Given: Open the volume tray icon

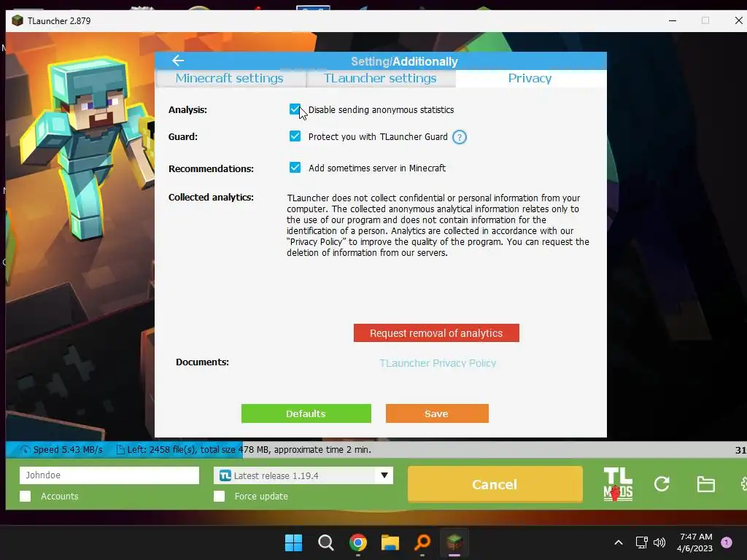Looking at the screenshot, I should 659,542.
